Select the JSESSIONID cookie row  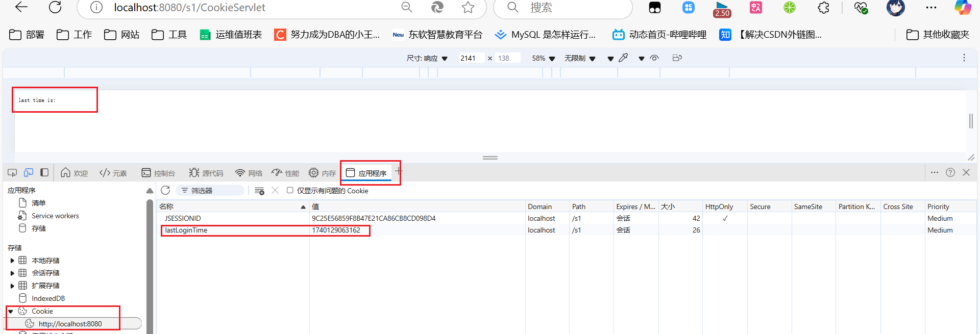pos(567,218)
